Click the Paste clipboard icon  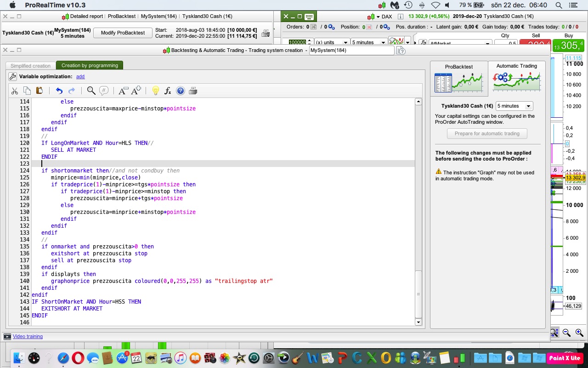(x=39, y=91)
